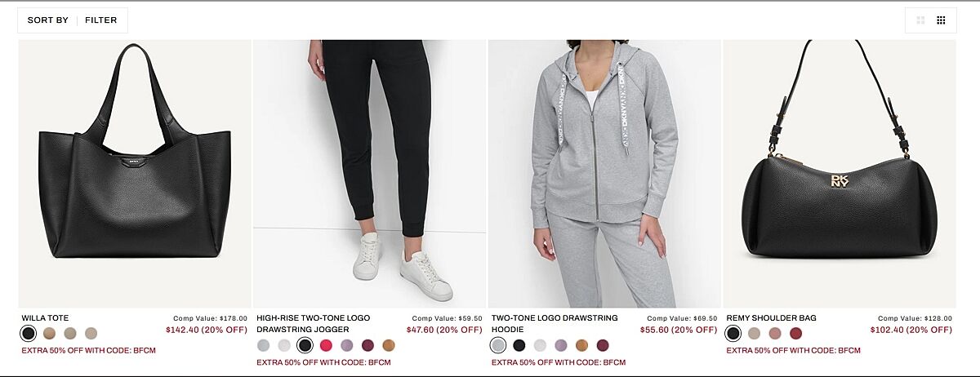Open the Sort By options
Image resolution: width=980 pixels, height=377 pixels.
[48, 20]
